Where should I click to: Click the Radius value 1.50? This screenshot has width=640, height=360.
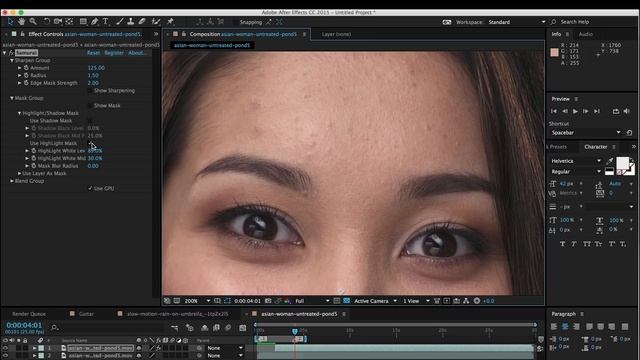point(93,76)
